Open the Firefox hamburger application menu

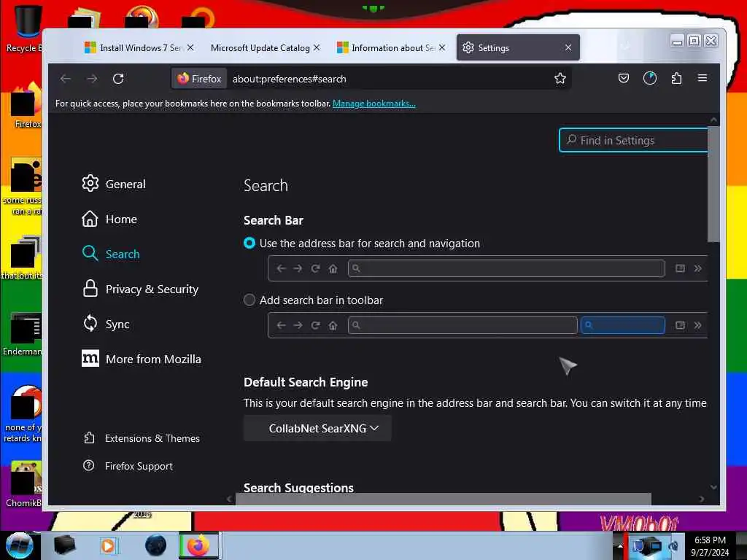click(x=703, y=78)
